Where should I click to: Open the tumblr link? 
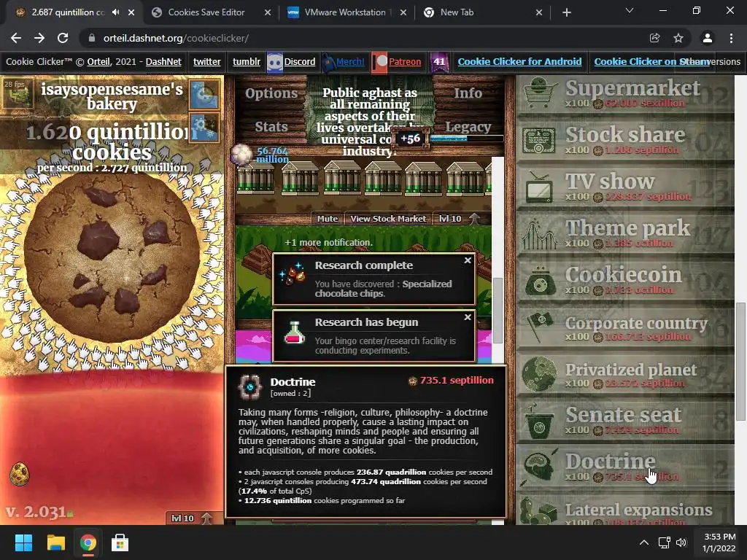247,62
